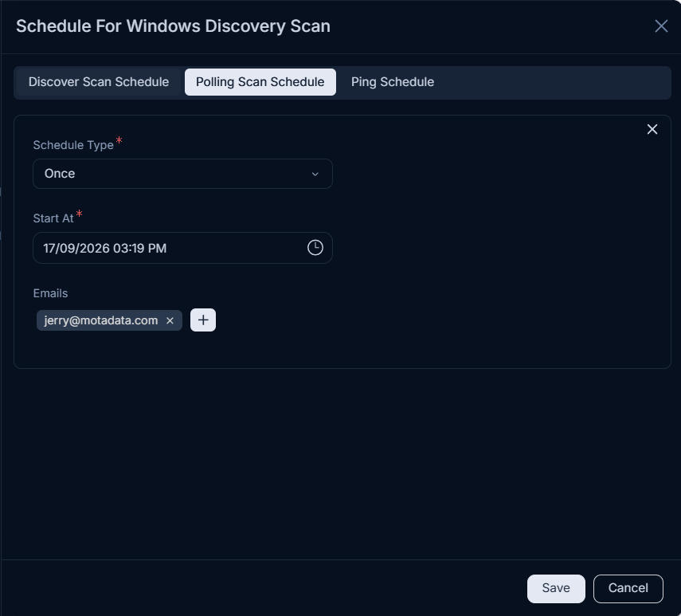Switch to the Discover Scan Schedule tab

coord(99,82)
